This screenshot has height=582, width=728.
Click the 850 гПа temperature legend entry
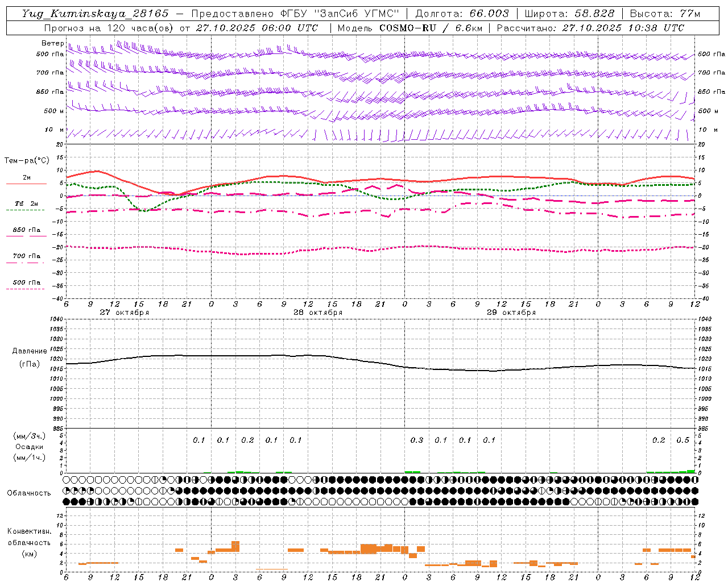27,230
